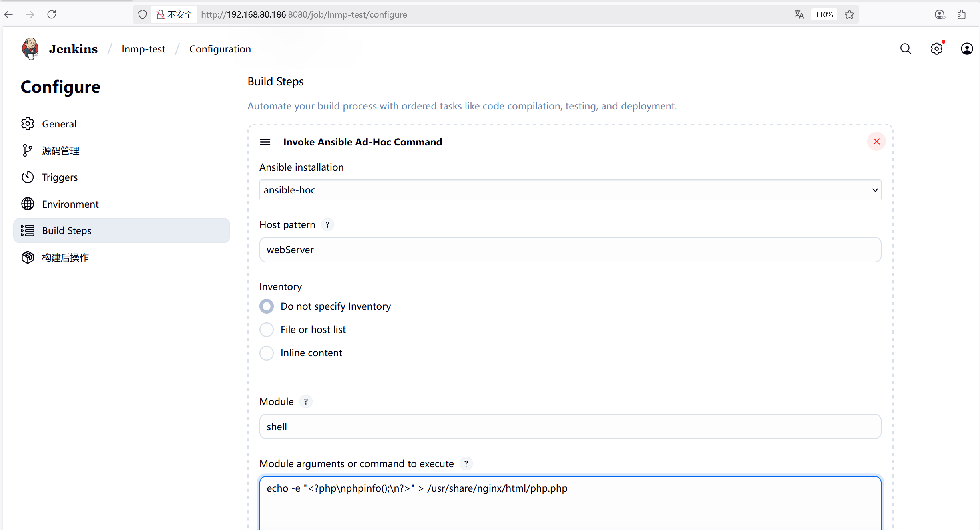The image size is (980, 530).
Task: Click into the command textarea with echo
Action: tap(570, 503)
